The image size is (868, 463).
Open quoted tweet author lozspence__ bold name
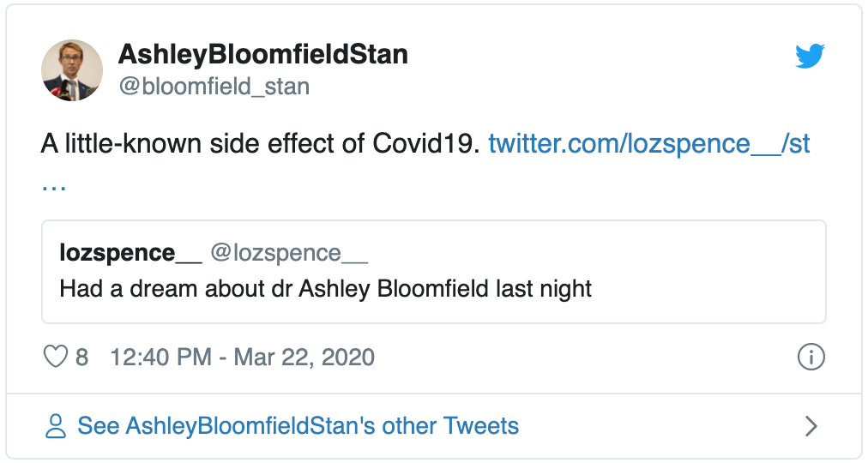pyautogui.click(x=130, y=253)
